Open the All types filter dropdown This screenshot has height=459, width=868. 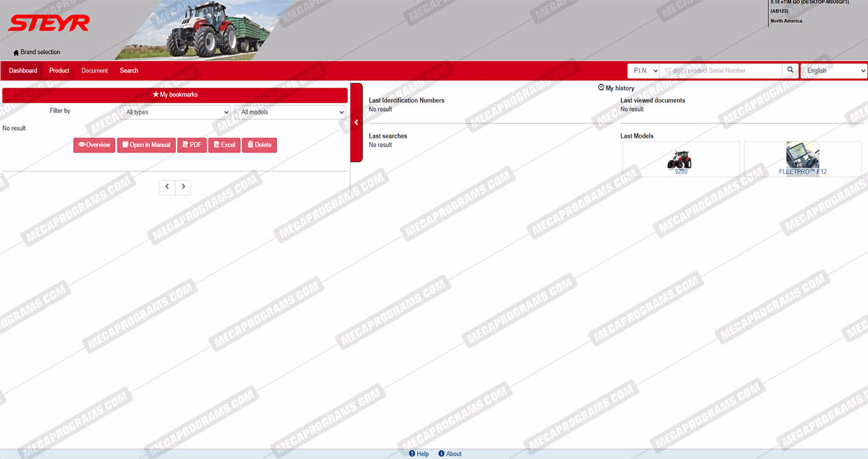tap(177, 112)
